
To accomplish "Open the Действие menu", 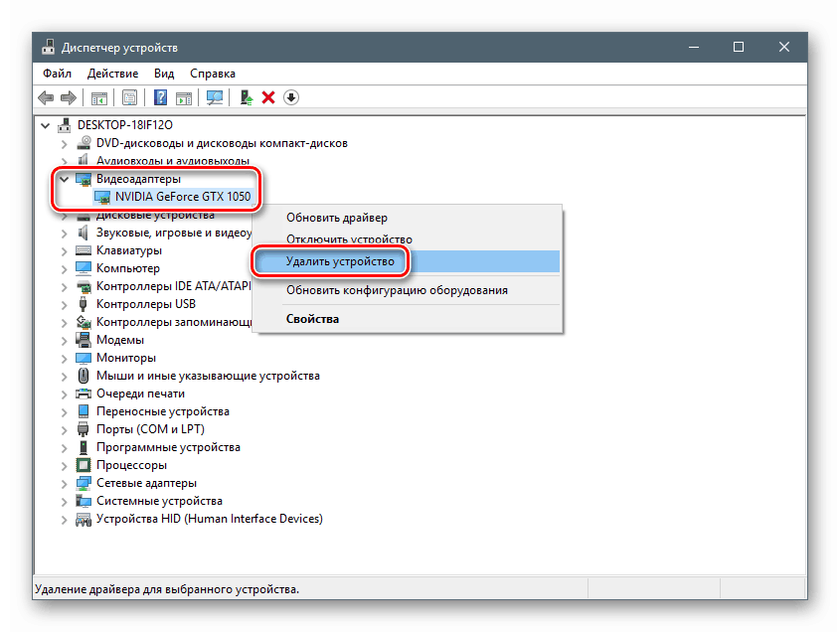I will point(112,73).
